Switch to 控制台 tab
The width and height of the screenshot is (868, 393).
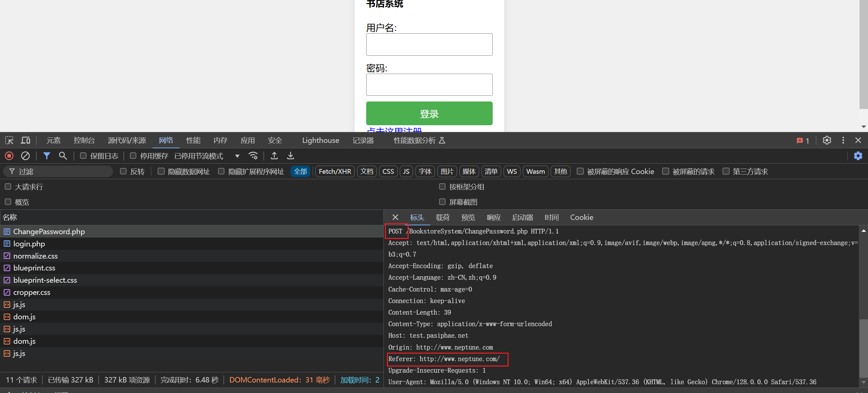[84, 141]
